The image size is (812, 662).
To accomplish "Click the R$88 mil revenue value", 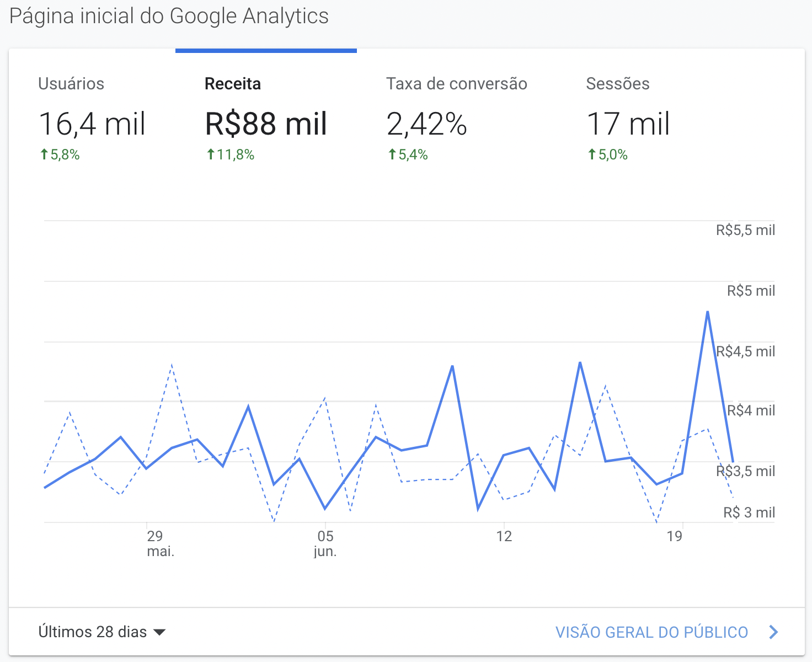I will coord(266,124).
